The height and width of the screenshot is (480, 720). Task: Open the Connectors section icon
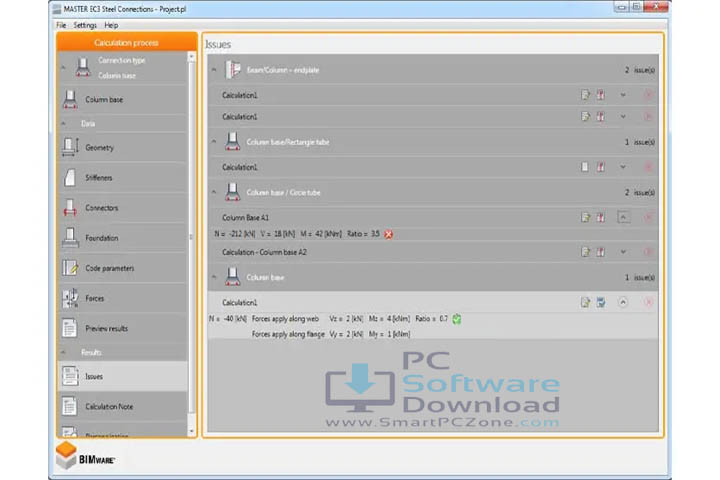click(x=70, y=208)
